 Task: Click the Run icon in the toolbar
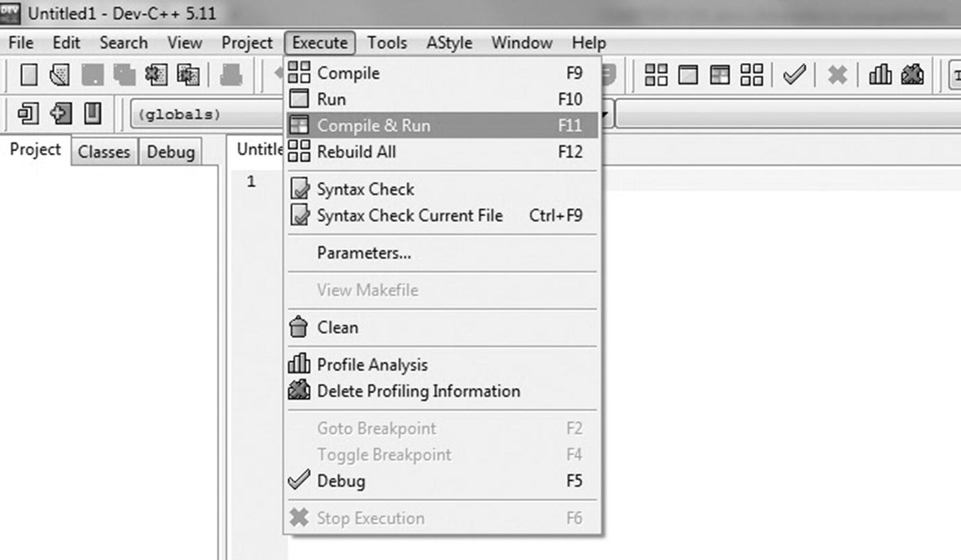point(688,74)
